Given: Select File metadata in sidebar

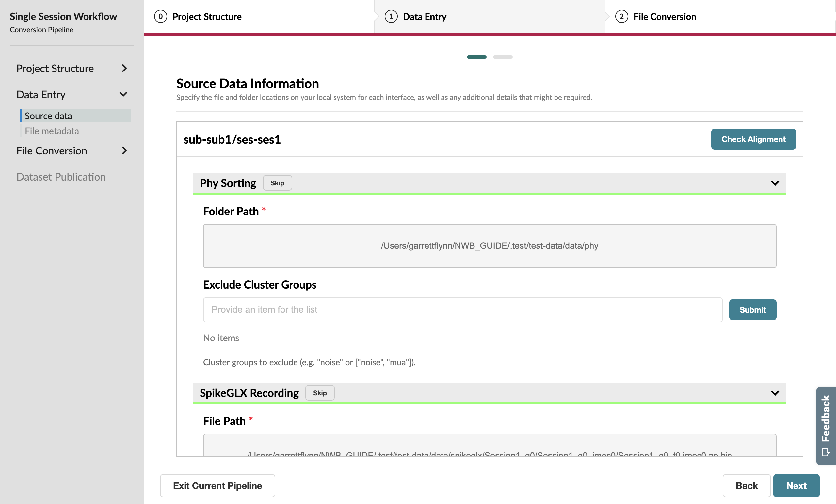Looking at the screenshot, I should 75,131.
